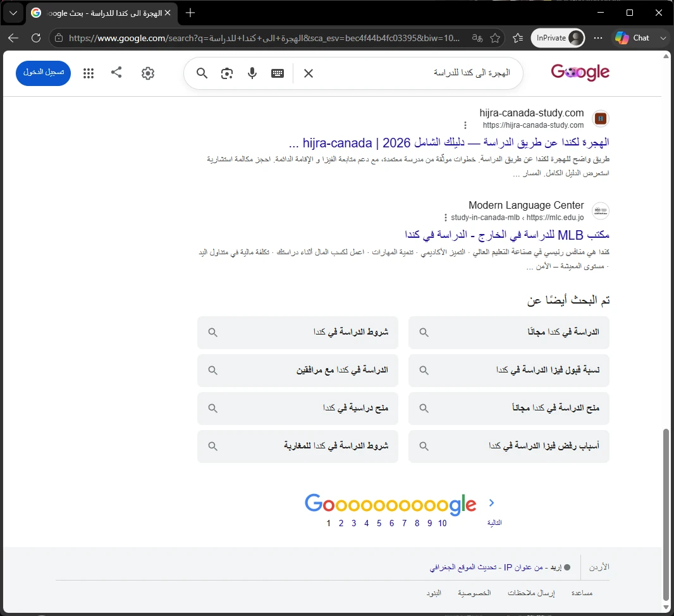Viewport: 674px width, 616px height.
Task: Open the مساعدة help footer link
Action: click(582, 593)
